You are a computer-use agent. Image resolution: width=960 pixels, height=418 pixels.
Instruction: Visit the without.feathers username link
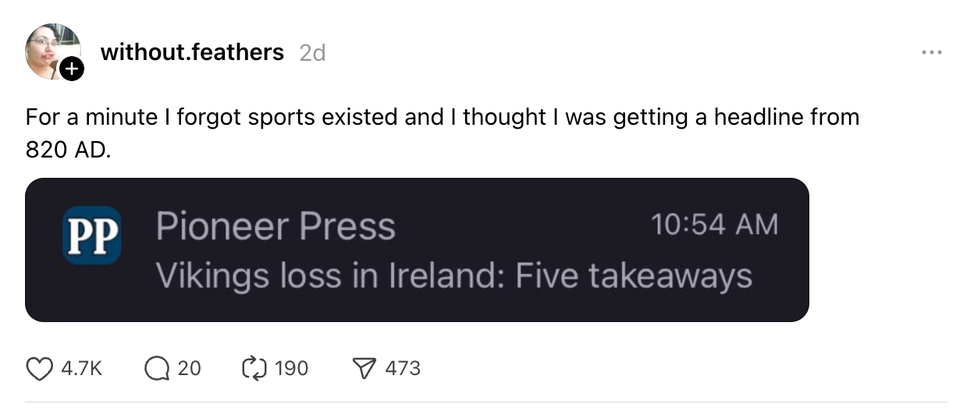click(x=192, y=53)
